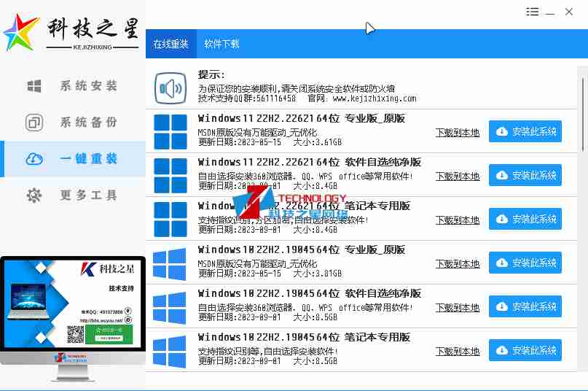Click the 系统安装 Windows icon in sidebar

(34, 86)
